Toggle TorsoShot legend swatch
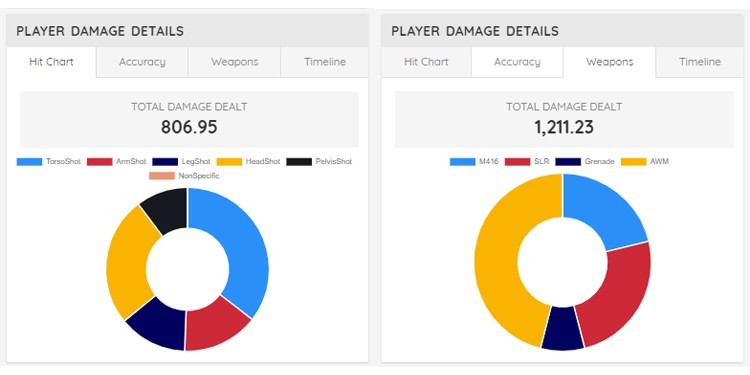The image size is (750, 375). [x=29, y=162]
